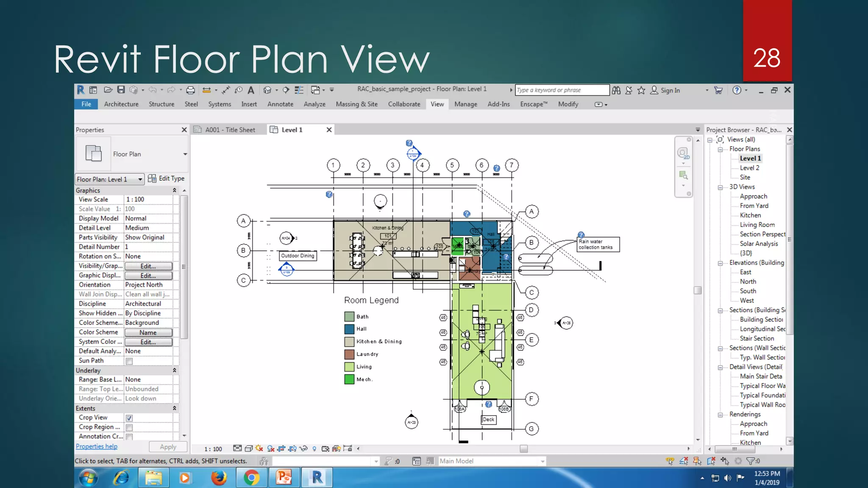868x488 pixels.
Task: Toggle Thin Lines icon
Action: [299, 90]
